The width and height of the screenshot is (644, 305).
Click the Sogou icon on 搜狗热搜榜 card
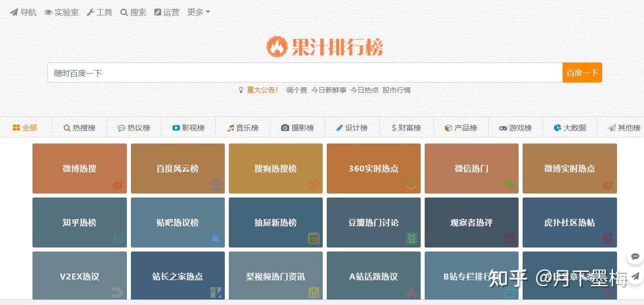pyautogui.click(x=314, y=185)
